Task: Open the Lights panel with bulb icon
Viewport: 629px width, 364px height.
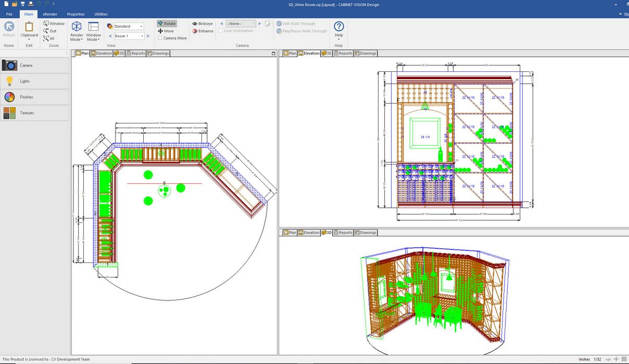Action: (34, 81)
